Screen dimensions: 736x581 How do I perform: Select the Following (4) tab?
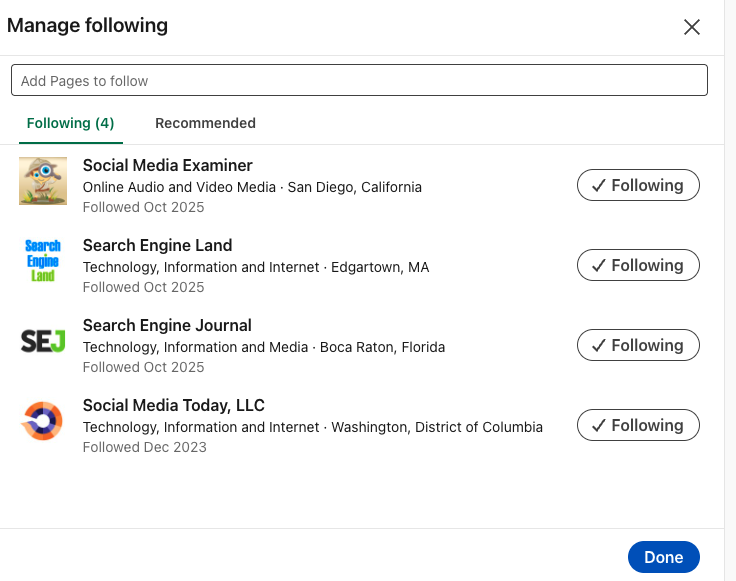(70, 123)
